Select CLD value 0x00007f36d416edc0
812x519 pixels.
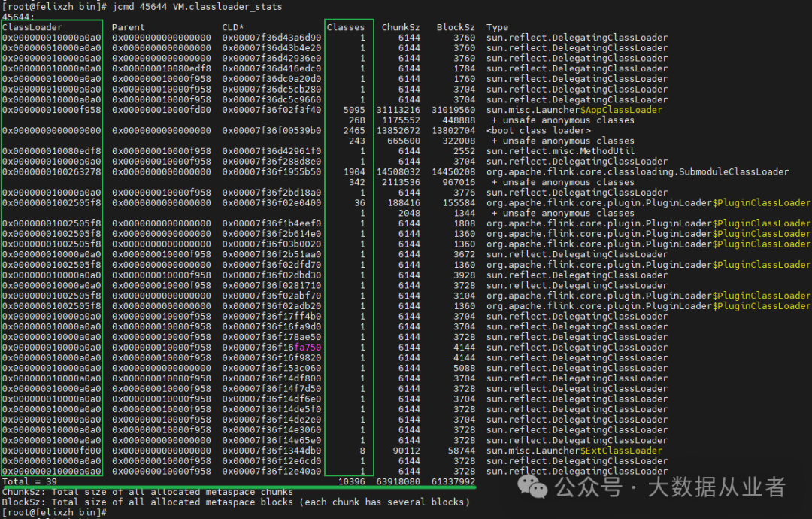pos(271,68)
